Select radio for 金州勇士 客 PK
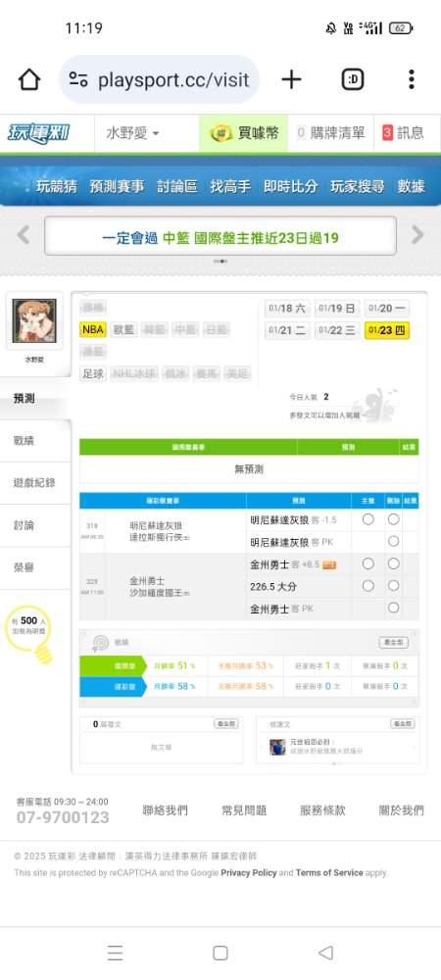This screenshot has height=980, width=441. tap(393, 608)
